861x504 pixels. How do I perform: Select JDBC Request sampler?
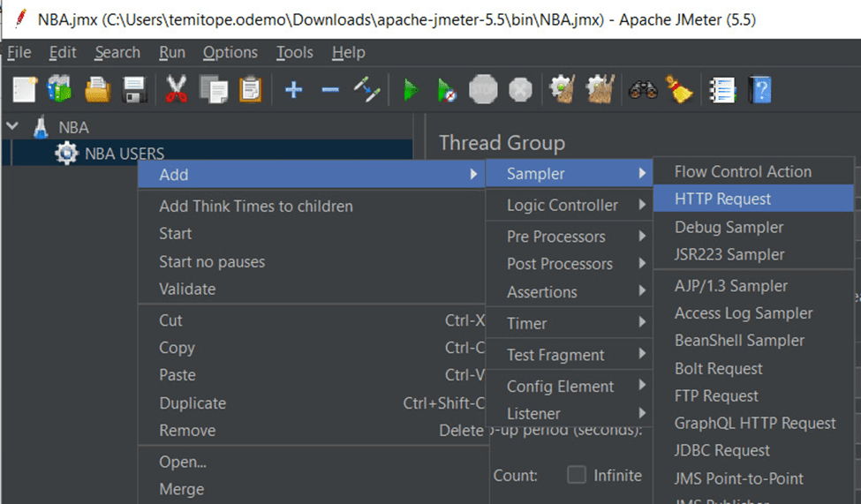[721, 450]
